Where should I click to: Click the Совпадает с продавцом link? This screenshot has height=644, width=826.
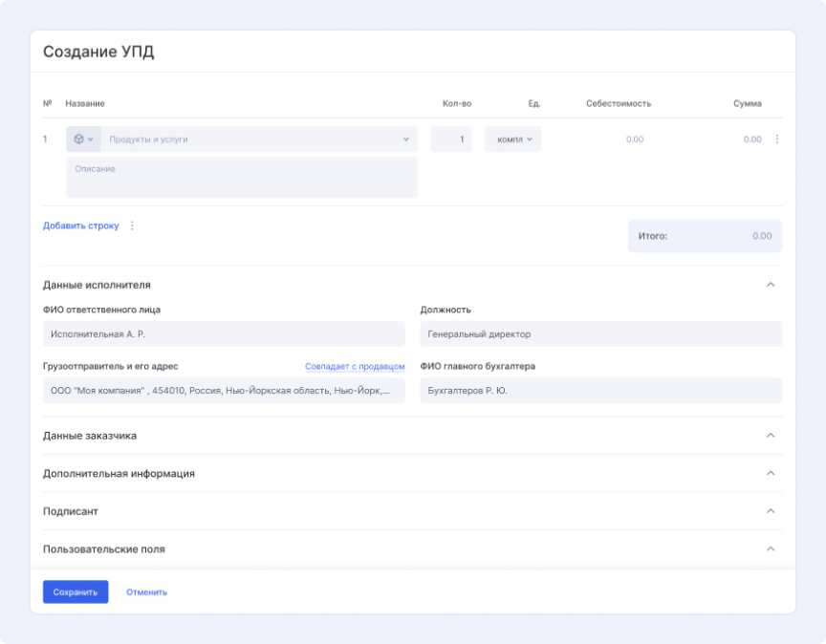tap(355, 367)
